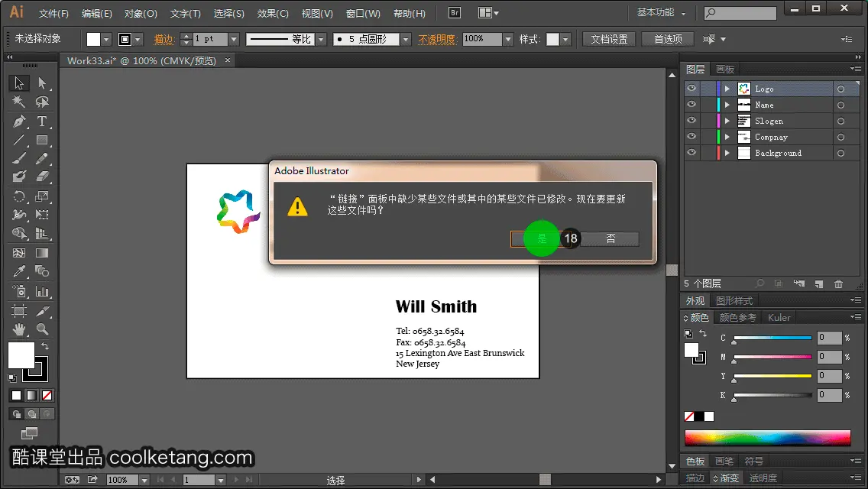Click the Background layer target circle
The image size is (868, 489).
pos(840,153)
